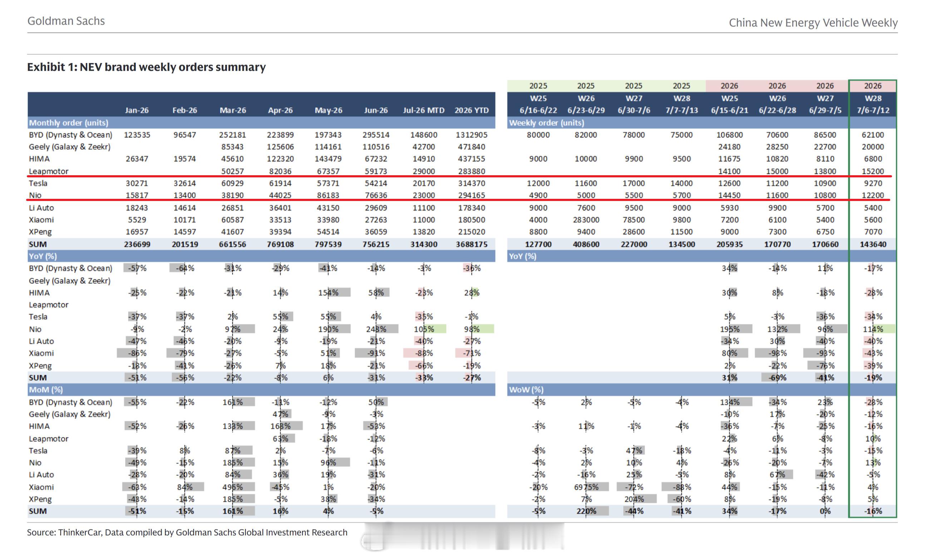This screenshot has width=926, height=560.
Task: Select the Jul-26 MTD column header
Action: 424,110
